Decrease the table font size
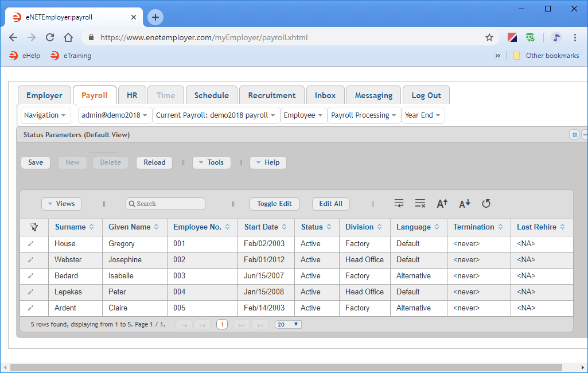Screen dimensions: 588x373 point(464,204)
